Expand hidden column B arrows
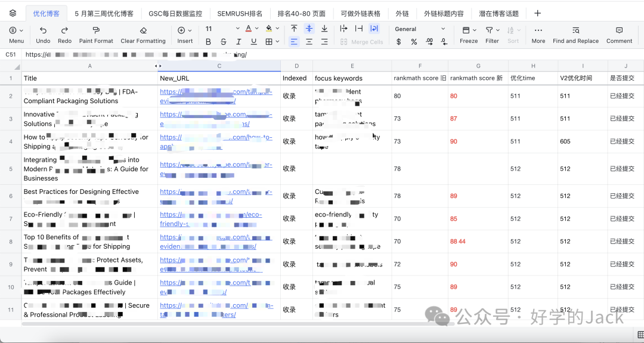The image size is (644, 343). pyautogui.click(x=157, y=66)
